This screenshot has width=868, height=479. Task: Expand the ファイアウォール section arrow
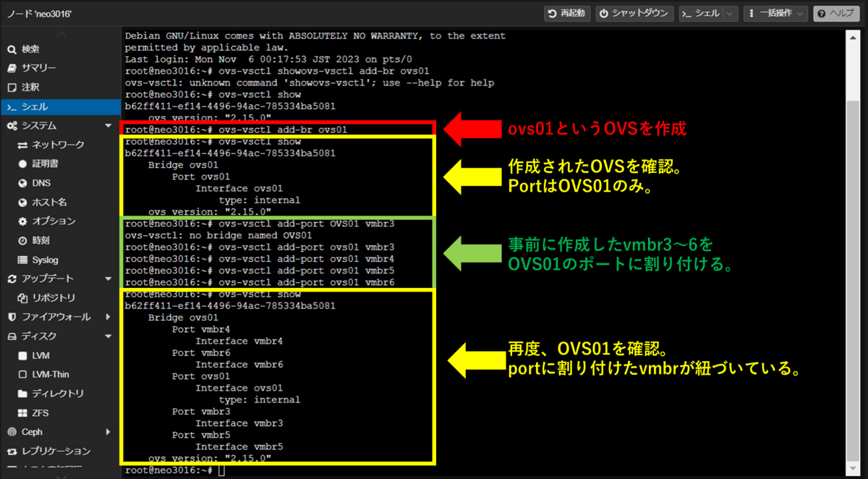coord(109,317)
